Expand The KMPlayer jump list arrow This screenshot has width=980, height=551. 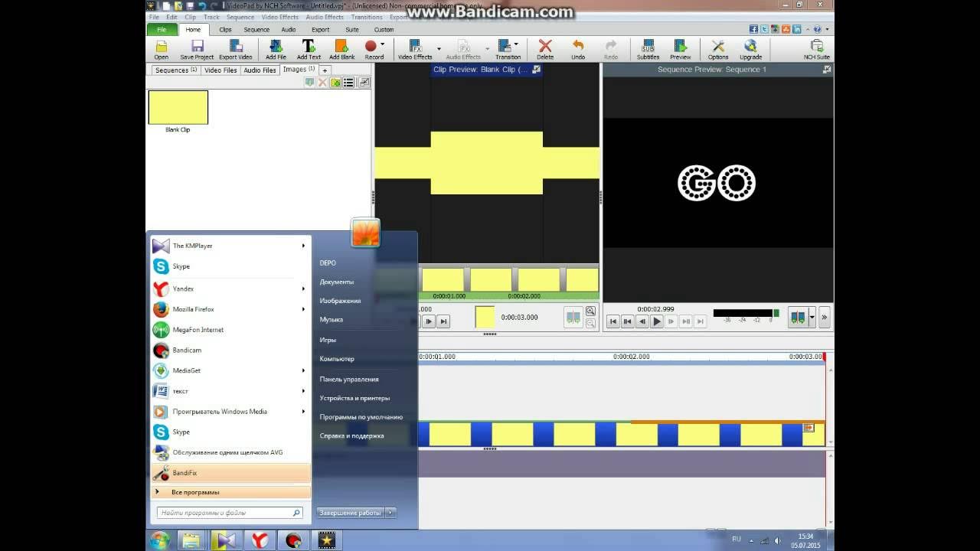click(303, 246)
